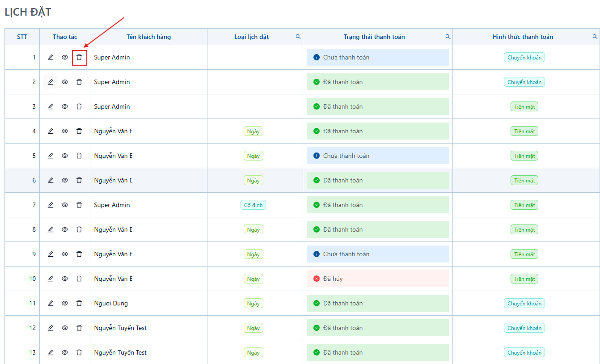
Task: Click the STT column header
Action: click(x=22, y=37)
